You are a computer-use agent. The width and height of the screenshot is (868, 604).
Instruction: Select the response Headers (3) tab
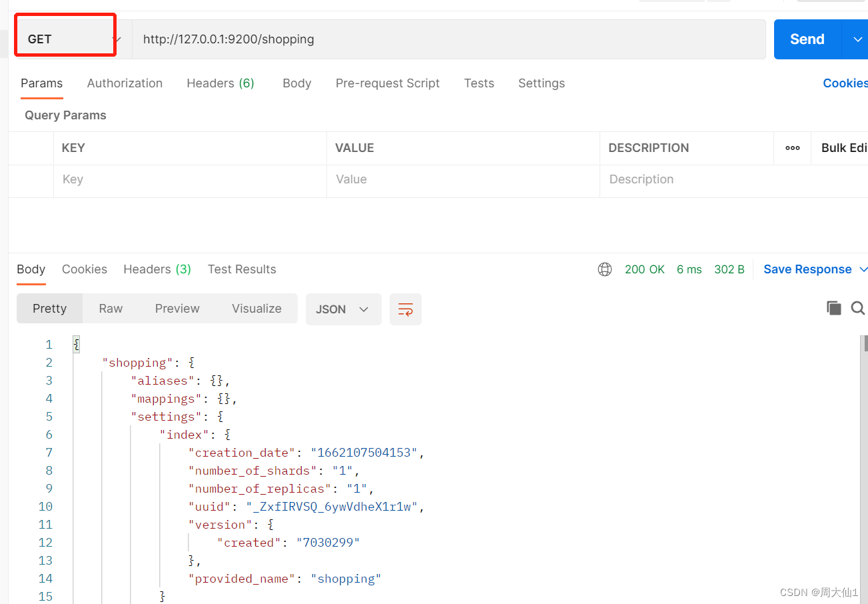pyautogui.click(x=157, y=269)
